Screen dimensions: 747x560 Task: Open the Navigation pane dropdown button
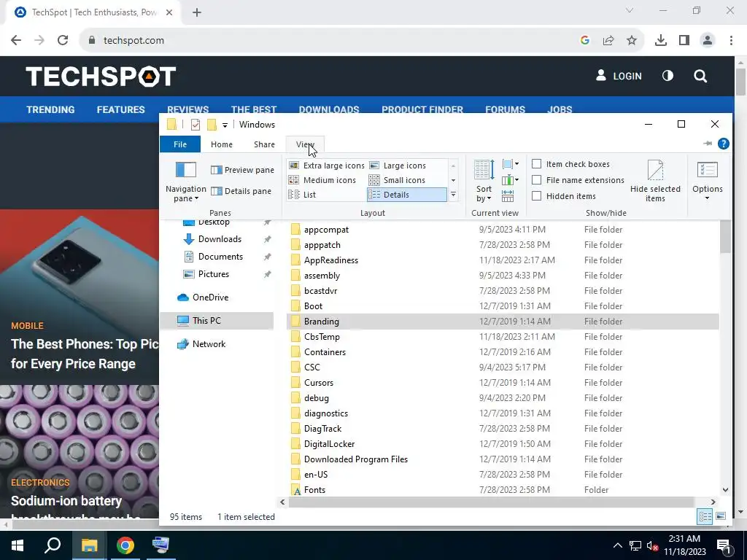pyautogui.click(x=186, y=182)
